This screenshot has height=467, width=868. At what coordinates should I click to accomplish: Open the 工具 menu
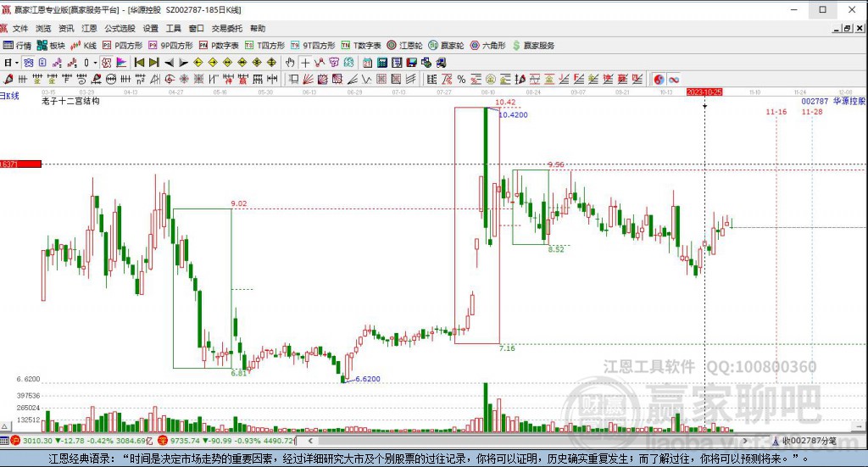point(173,28)
